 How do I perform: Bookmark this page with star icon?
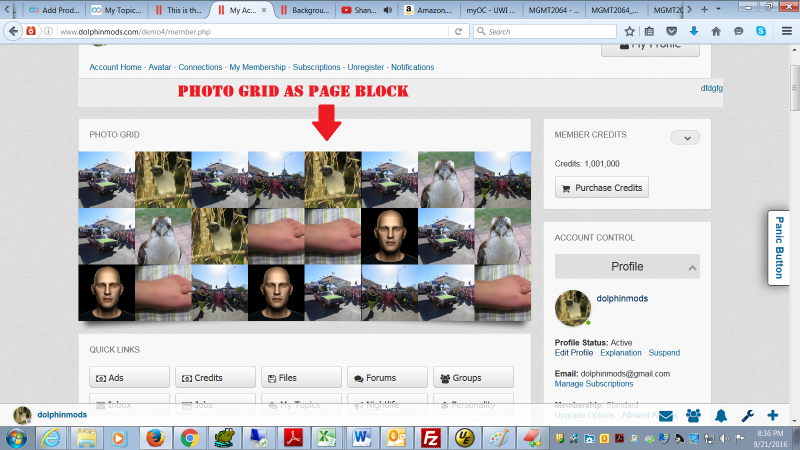click(630, 32)
